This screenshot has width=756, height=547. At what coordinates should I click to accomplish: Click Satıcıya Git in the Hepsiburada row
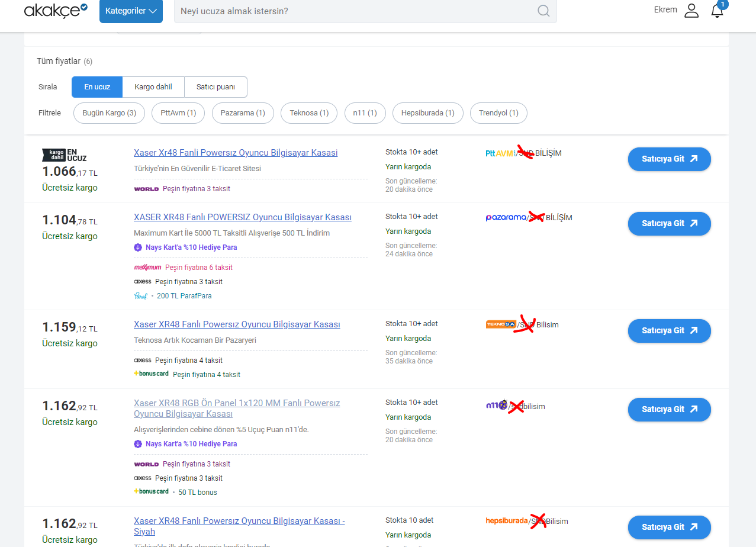(670, 527)
